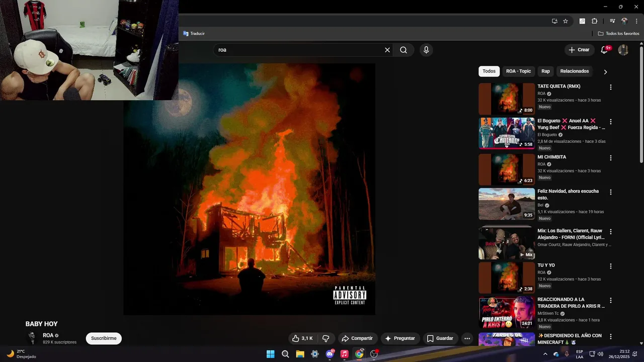Viewport: 644px width, 362px height.
Task: Open the Todos los favoritos folder
Action: (618, 34)
